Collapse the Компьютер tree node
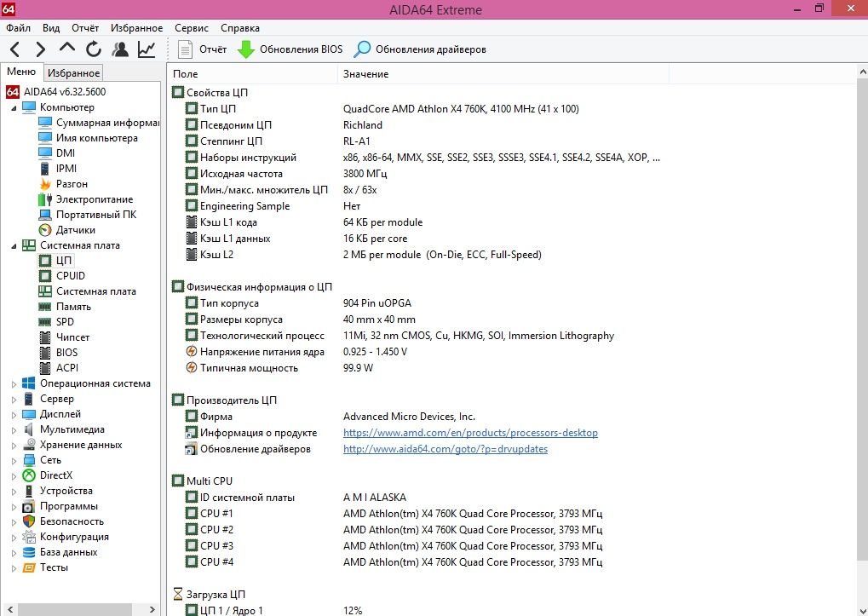 coord(14,107)
